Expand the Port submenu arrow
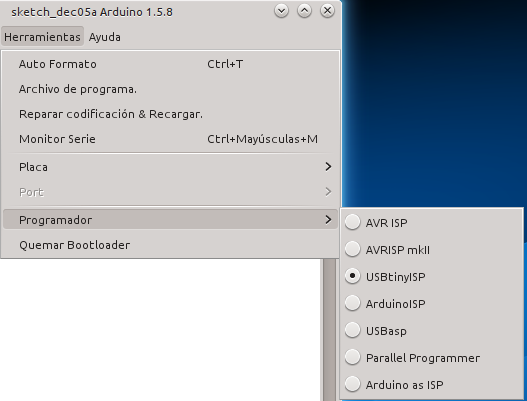 tap(328, 192)
